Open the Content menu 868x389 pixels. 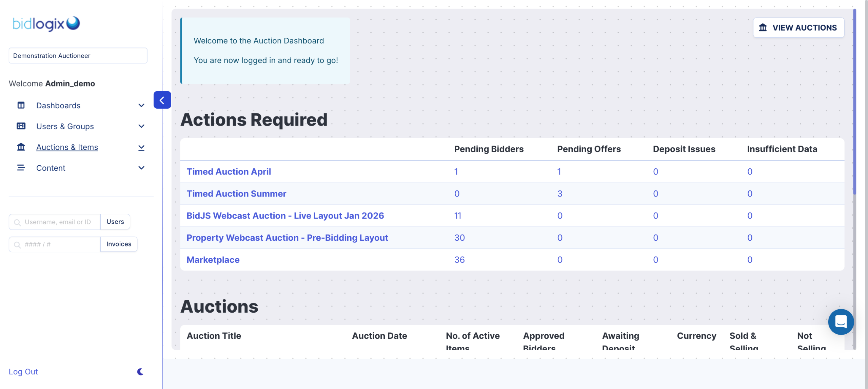click(x=51, y=168)
